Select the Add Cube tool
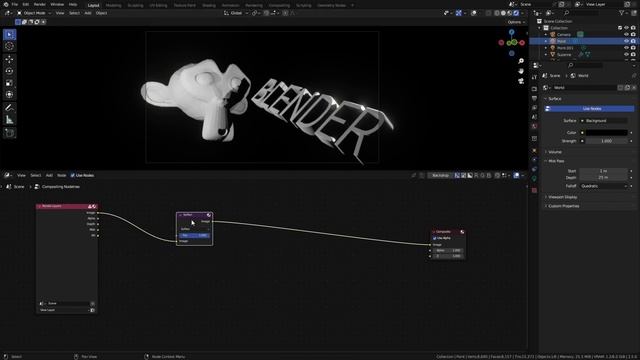 click(9, 133)
